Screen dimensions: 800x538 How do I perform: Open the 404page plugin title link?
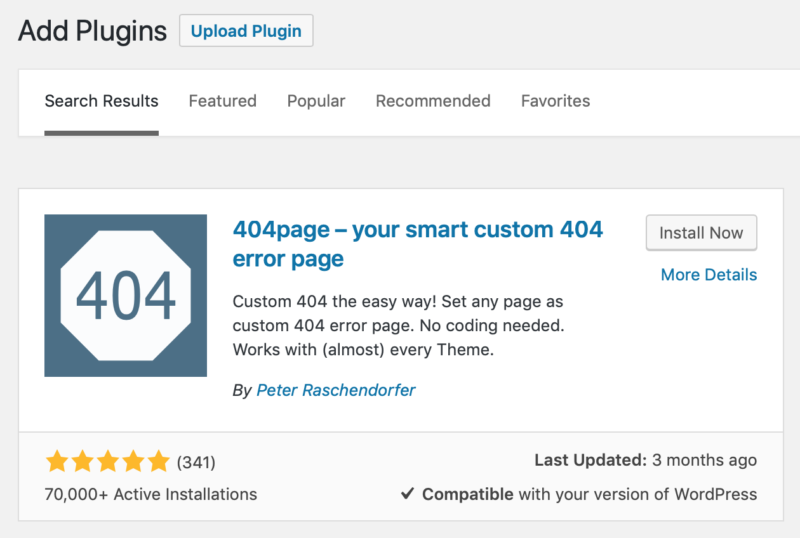417,244
